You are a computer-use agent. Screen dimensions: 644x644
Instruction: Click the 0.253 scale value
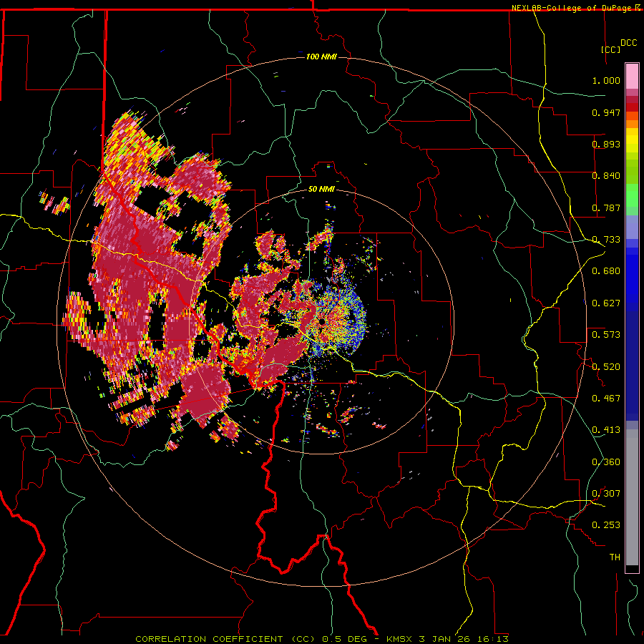pyautogui.click(x=606, y=525)
